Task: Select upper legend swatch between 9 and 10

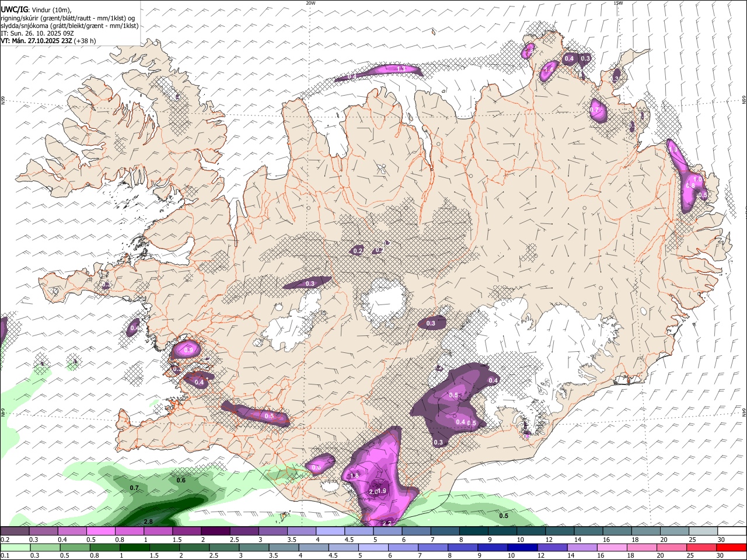Action: point(502,531)
